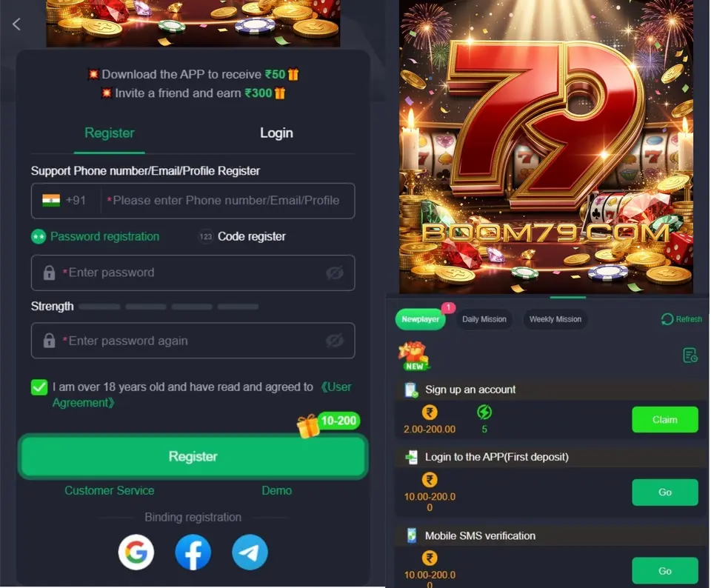711x588 pixels.
Task: Select Code register option
Action: [242, 237]
